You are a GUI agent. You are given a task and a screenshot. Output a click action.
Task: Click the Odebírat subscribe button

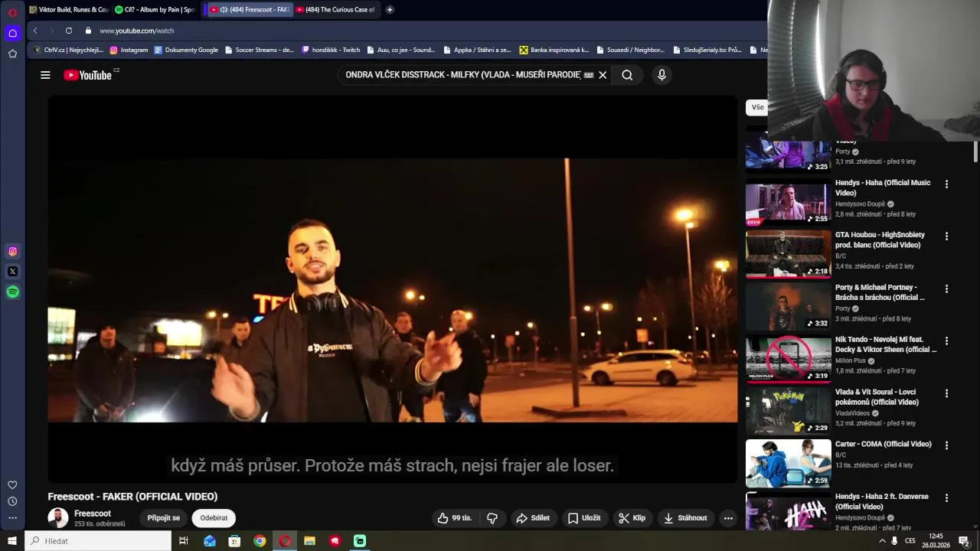214,518
